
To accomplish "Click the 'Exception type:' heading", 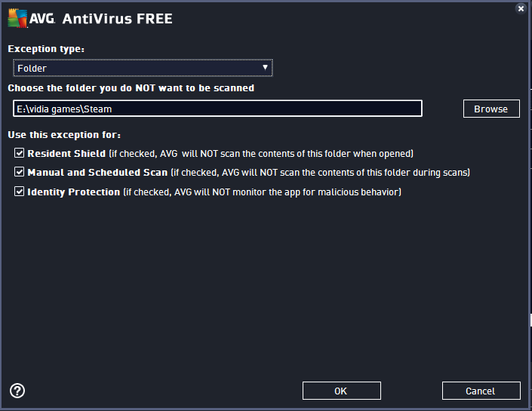I will (46, 48).
